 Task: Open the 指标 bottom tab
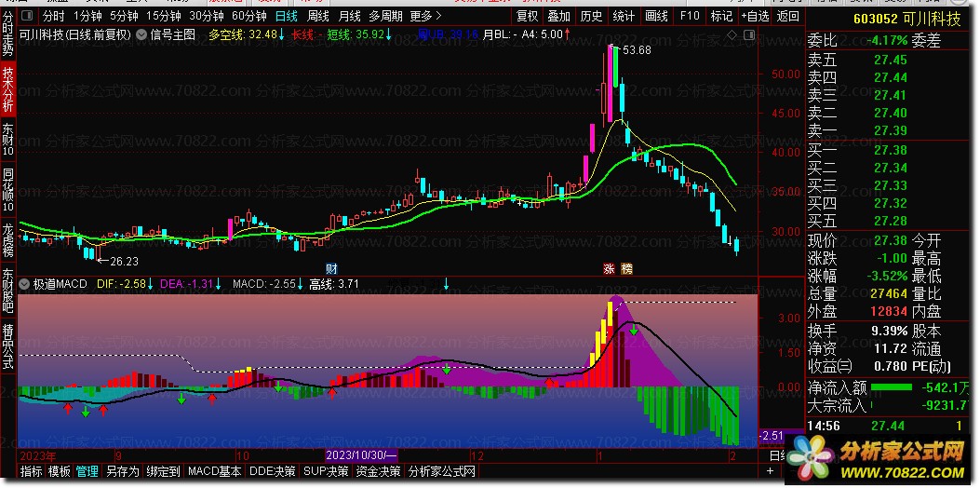(32, 471)
